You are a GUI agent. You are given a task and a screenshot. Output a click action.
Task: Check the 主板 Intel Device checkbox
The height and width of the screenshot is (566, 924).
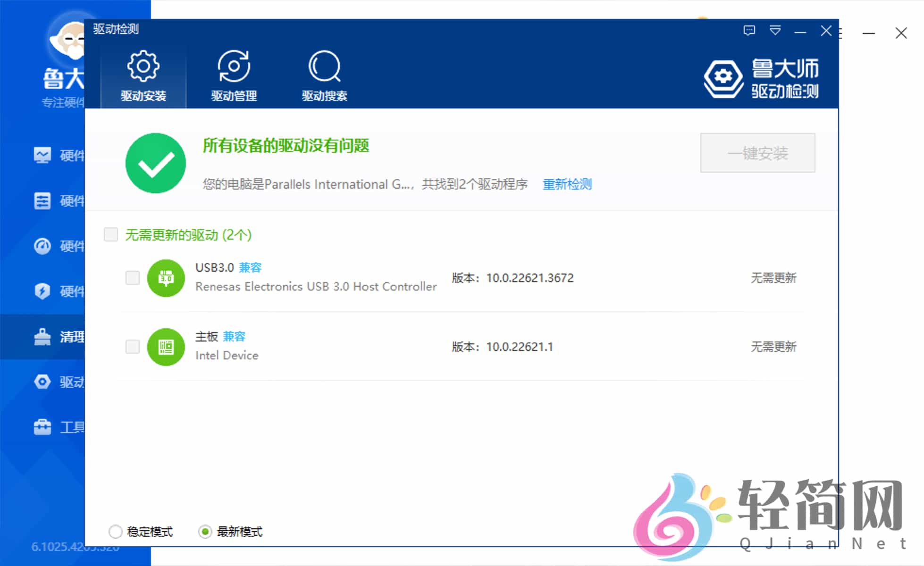point(132,347)
